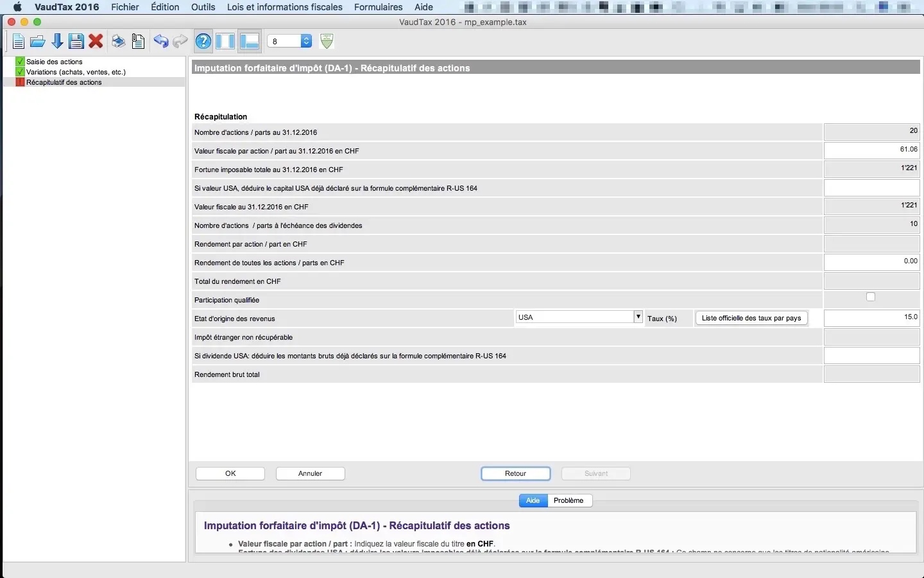This screenshot has height=578, width=924.
Task: Open the Aide menu in menu bar
Action: click(x=424, y=7)
